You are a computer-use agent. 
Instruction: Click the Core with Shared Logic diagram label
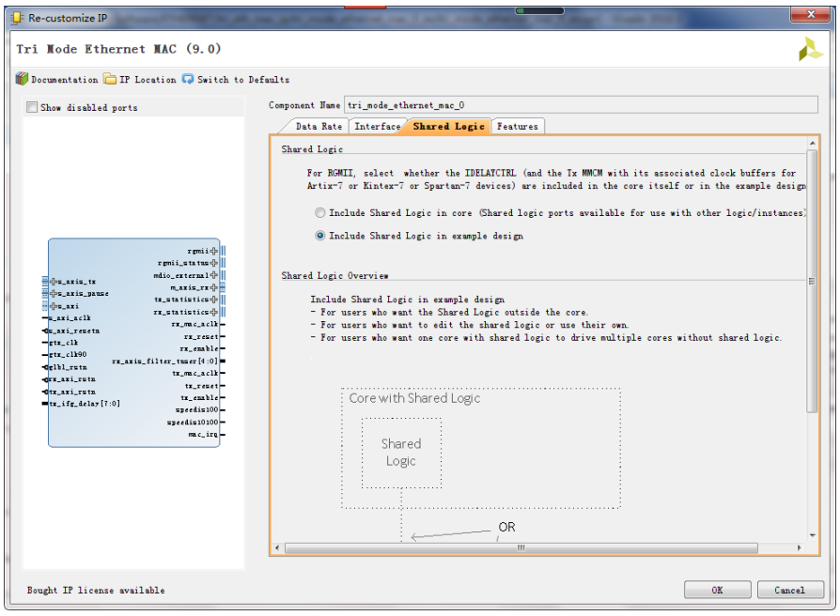(414, 398)
